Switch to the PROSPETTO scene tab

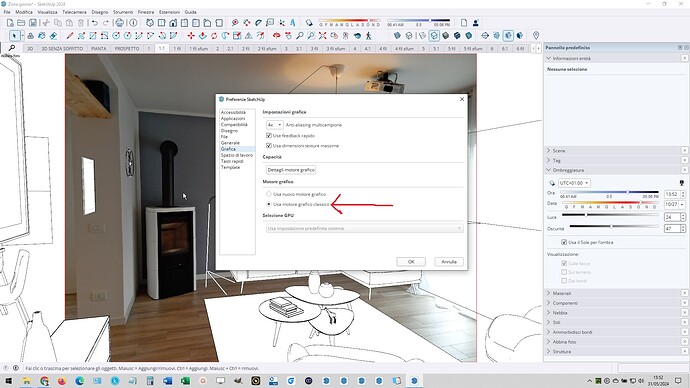pyautogui.click(x=127, y=48)
